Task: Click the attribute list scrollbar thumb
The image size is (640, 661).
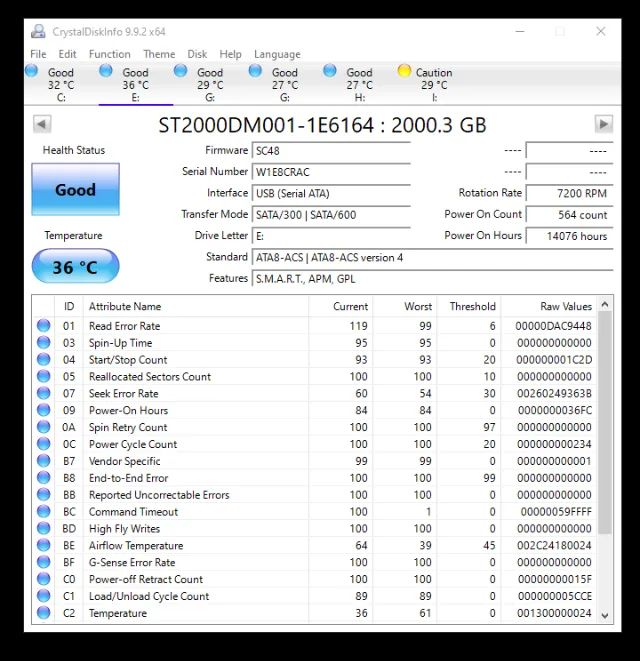Action: click(x=605, y=423)
